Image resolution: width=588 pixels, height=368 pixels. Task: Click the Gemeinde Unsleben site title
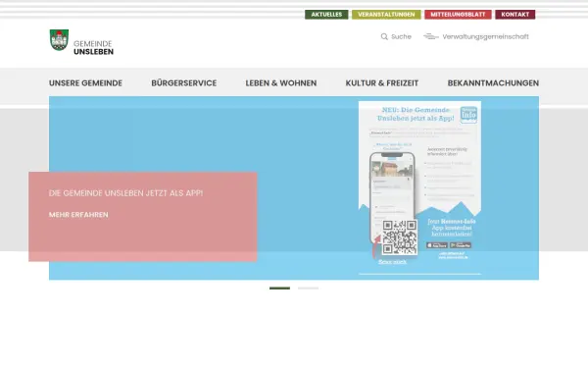tap(93, 48)
